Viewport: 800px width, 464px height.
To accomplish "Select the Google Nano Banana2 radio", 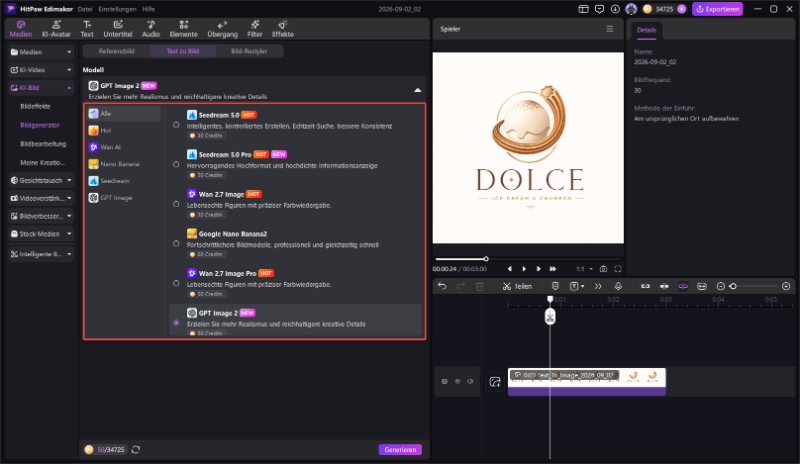I will point(176,243).
